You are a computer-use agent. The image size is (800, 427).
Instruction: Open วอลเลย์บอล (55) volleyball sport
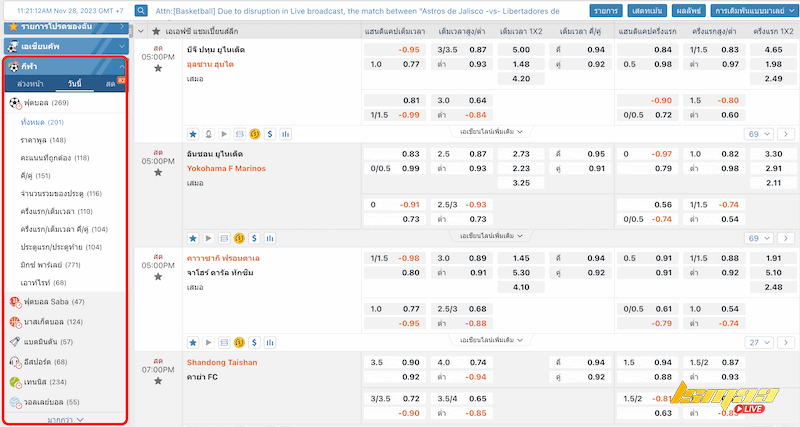click(51, 402)
